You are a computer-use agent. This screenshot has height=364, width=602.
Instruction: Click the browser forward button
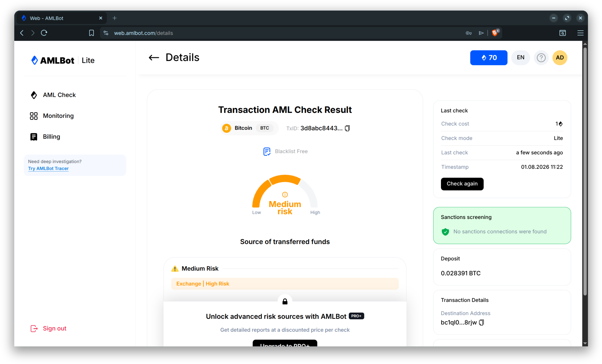pos(33,33)
